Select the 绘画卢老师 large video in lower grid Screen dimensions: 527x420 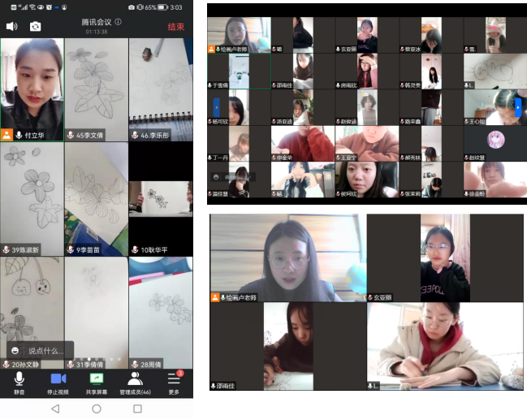click(287, 258)
